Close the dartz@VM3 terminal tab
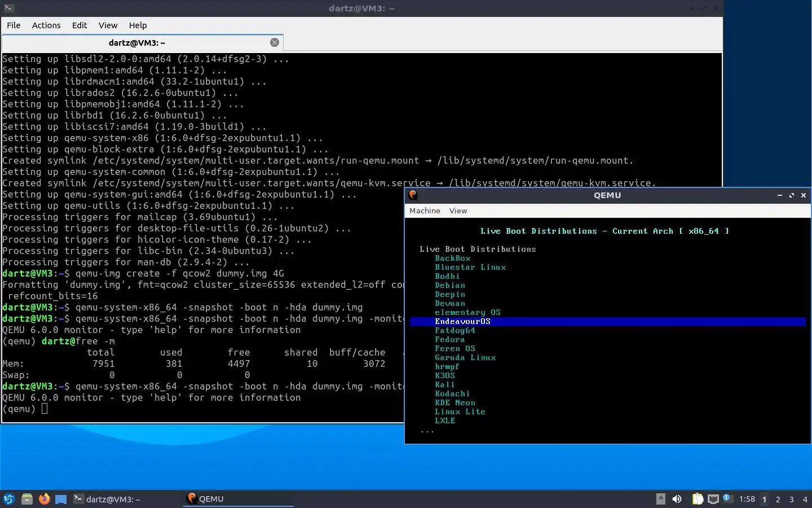This screenshot has width=812, height=508. 275,42
